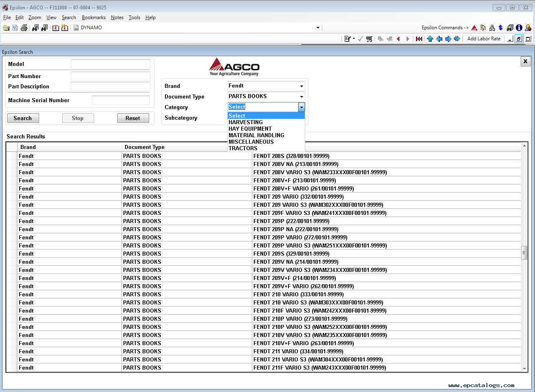Image resolution: width=535 pixels, height=392 pixels.
Task: Click the tree structure document icon
Action: (15, 28)
